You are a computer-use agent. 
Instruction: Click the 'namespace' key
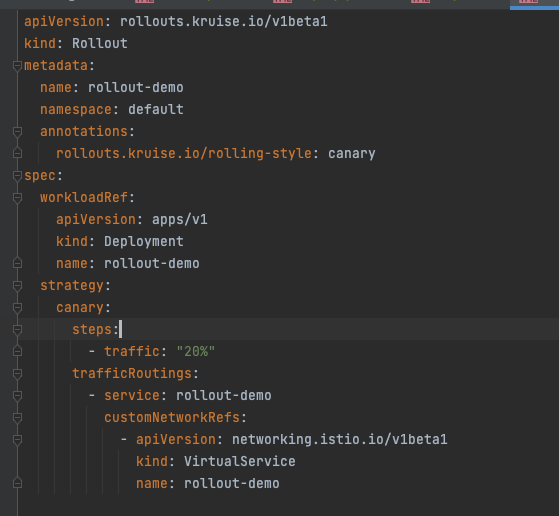(76, 109)
